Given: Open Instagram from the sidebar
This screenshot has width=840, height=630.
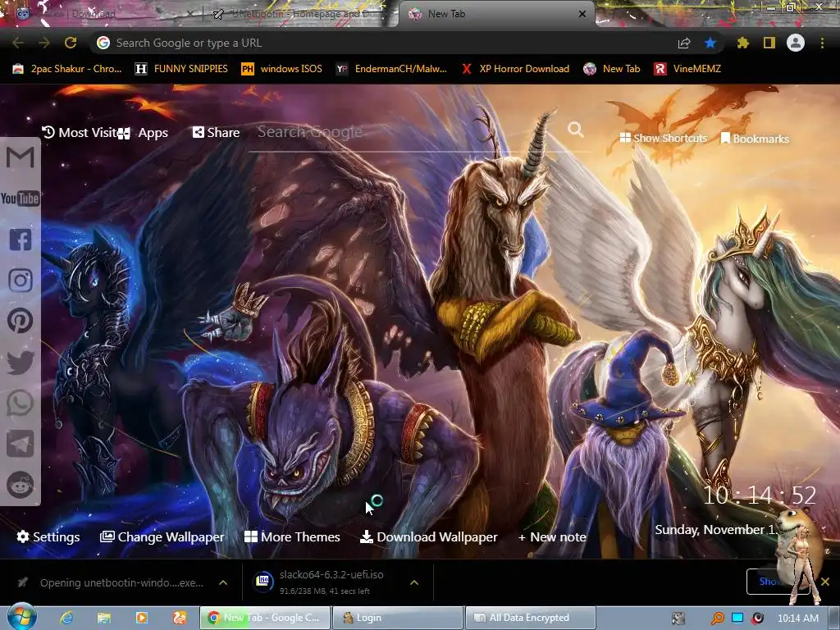Looking at the screenshot, I should 21,281.
